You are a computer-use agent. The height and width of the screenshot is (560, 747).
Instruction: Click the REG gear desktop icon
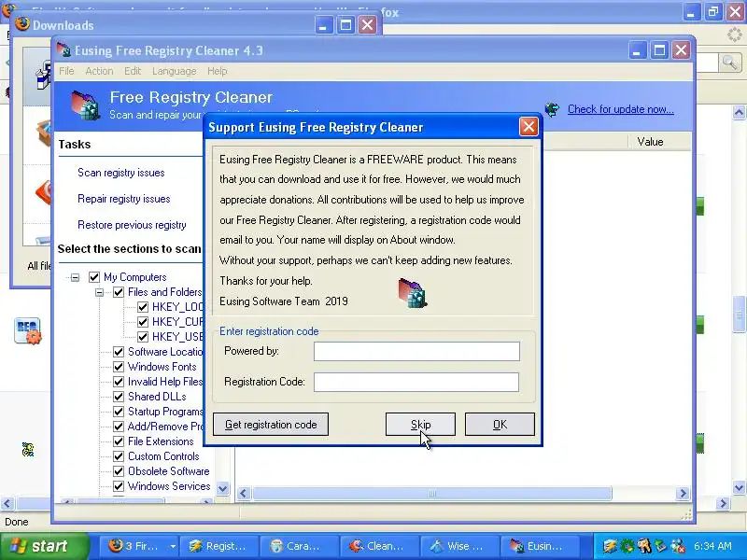(28, 330)
